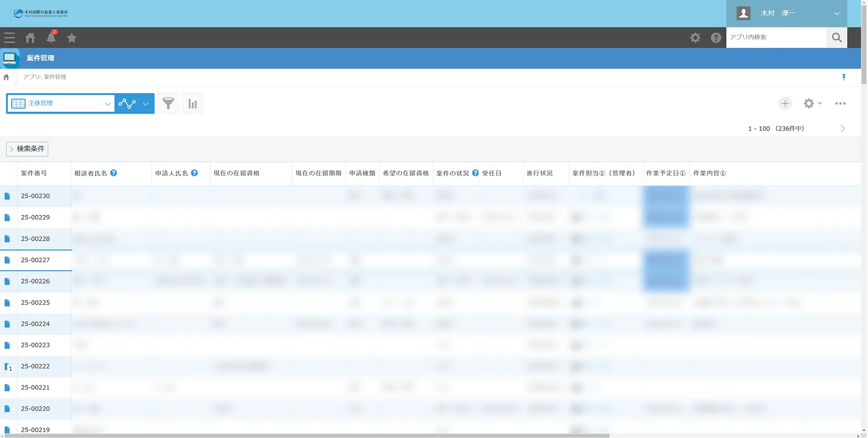This screenshot has width=868, height=438.
Task: Click the アプリ内検索 search field
Action: point(776,37)
